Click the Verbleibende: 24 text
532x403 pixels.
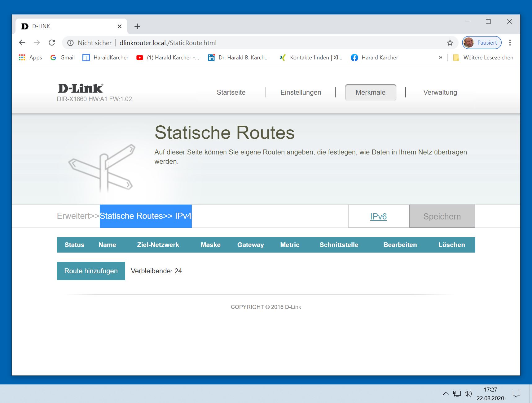[x=156, y=271]
